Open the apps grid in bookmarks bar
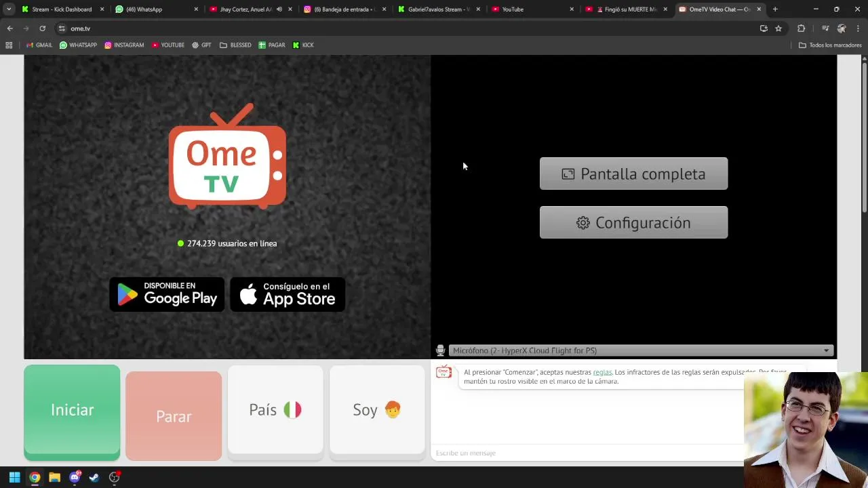The width and height of the screenshot is (868, 488). pos(9,45)
